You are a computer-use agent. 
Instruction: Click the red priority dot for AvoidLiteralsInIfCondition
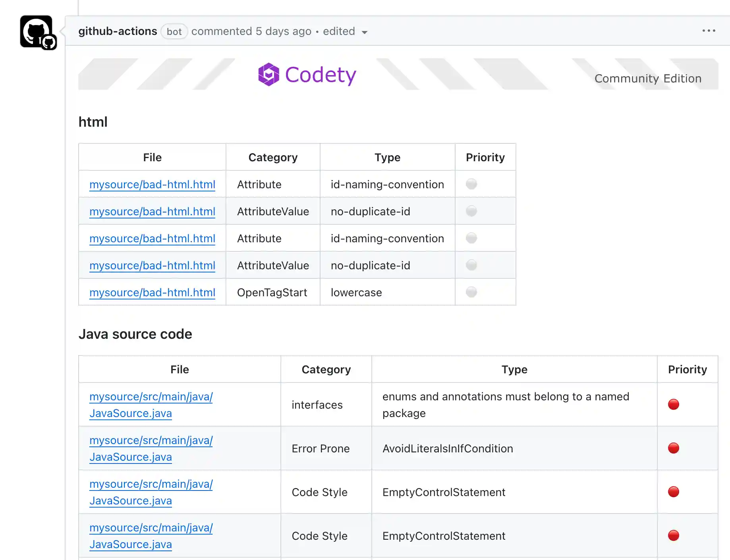pos(674,448)
